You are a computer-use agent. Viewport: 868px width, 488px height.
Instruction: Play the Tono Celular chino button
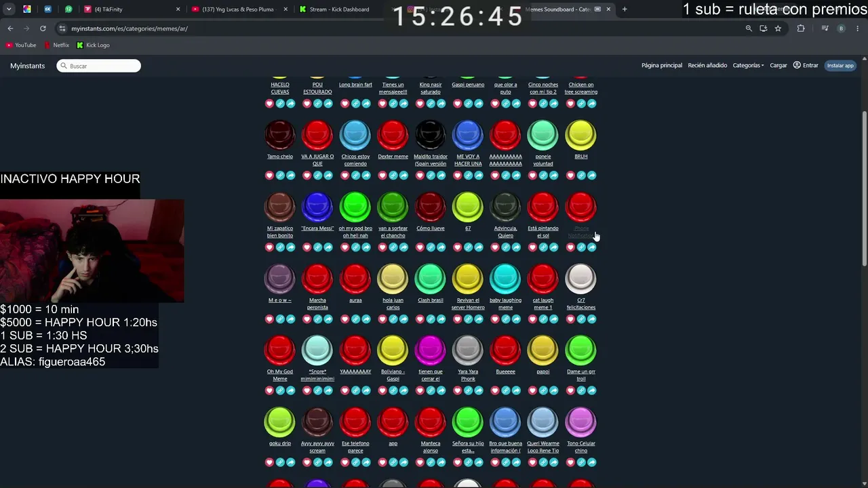(x=580, y=422)
